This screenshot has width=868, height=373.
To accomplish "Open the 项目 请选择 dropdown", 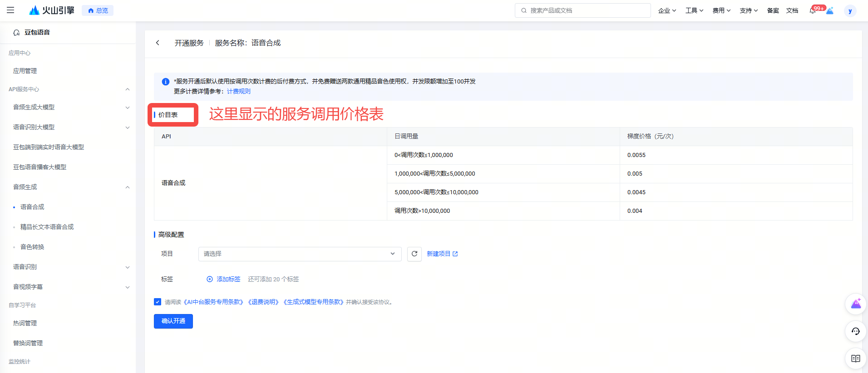I will click(x=300, y=254).
